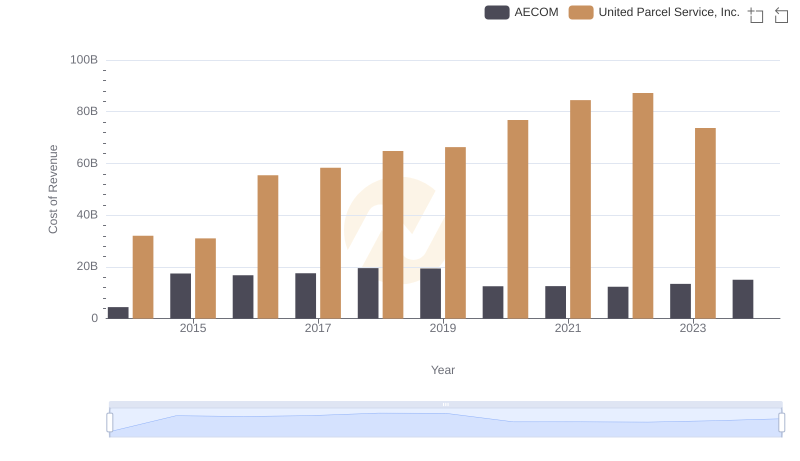Click the UPS bar for 2018

(393, 235)
